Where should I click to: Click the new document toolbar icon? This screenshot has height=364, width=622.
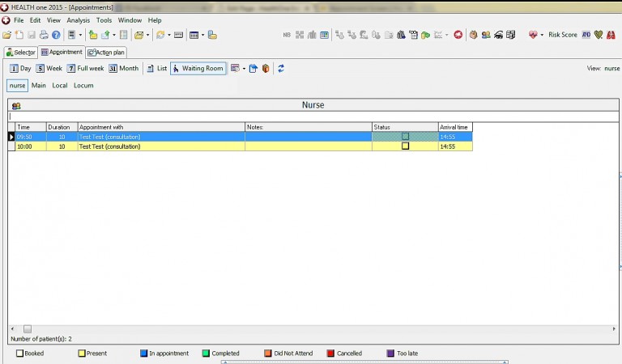[x=19, y=35]
